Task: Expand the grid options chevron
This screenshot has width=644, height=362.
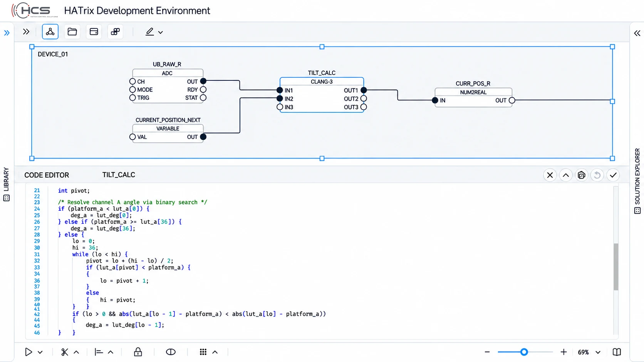Action: (215, 352)
